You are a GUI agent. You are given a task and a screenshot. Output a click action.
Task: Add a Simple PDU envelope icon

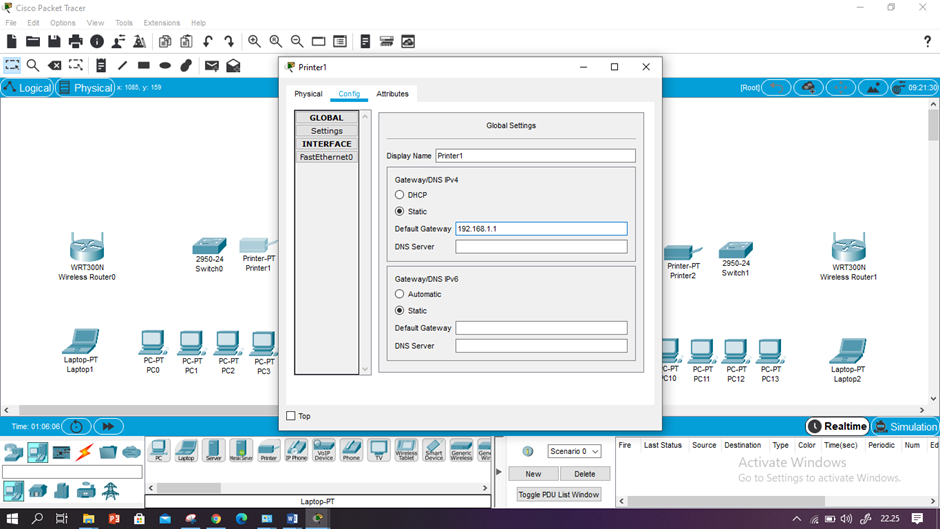[212, 65]
